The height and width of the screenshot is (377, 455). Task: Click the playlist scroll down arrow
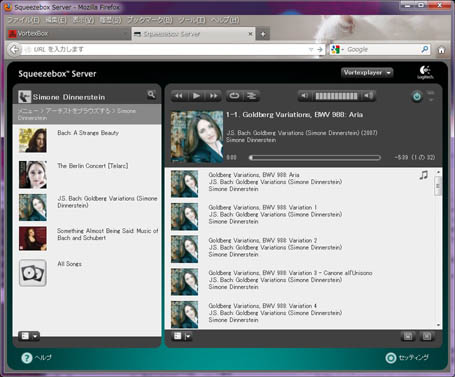click(x=438, y=325)
